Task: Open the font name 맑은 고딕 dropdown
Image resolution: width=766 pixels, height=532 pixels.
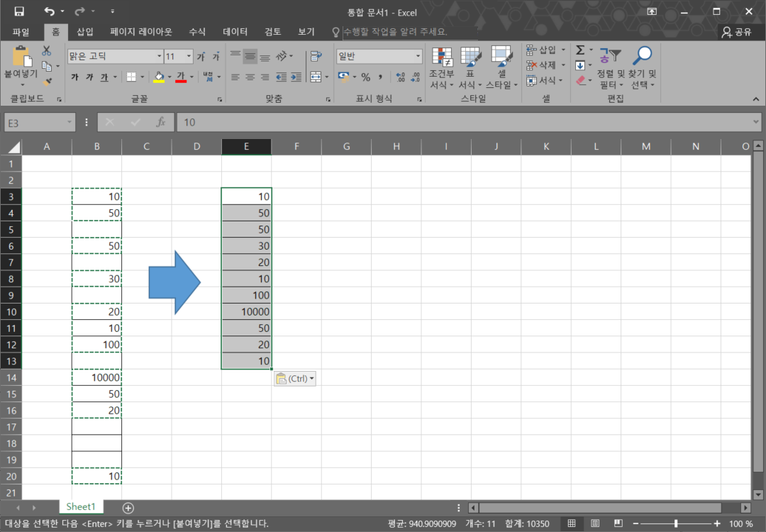Action: point(160,56)
